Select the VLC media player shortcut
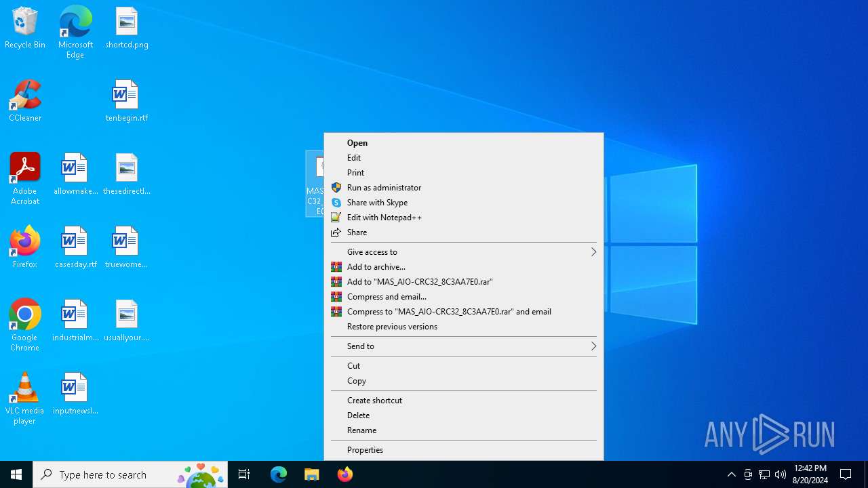 pos(25,399)
